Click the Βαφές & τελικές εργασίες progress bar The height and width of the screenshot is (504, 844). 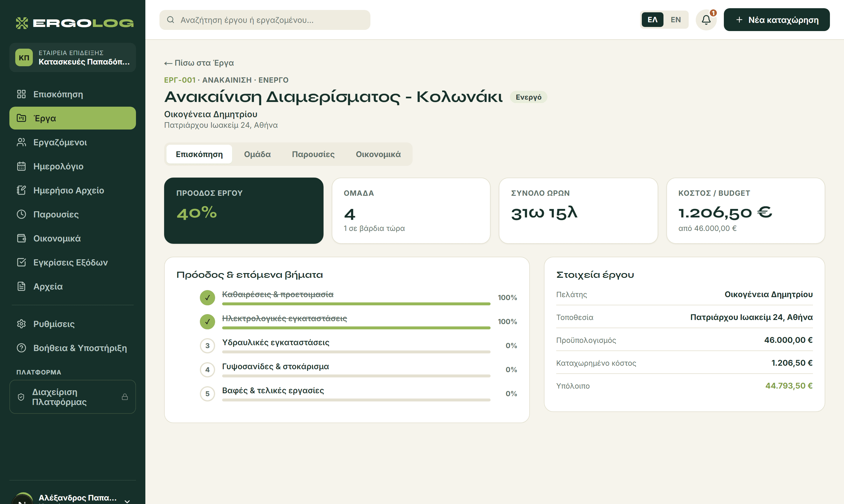[356, 400]
